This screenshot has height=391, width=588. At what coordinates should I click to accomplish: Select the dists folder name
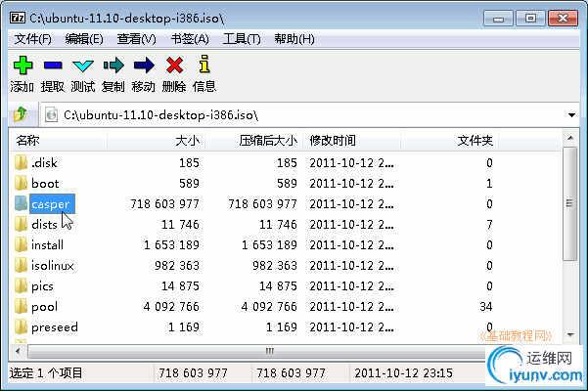44,225
